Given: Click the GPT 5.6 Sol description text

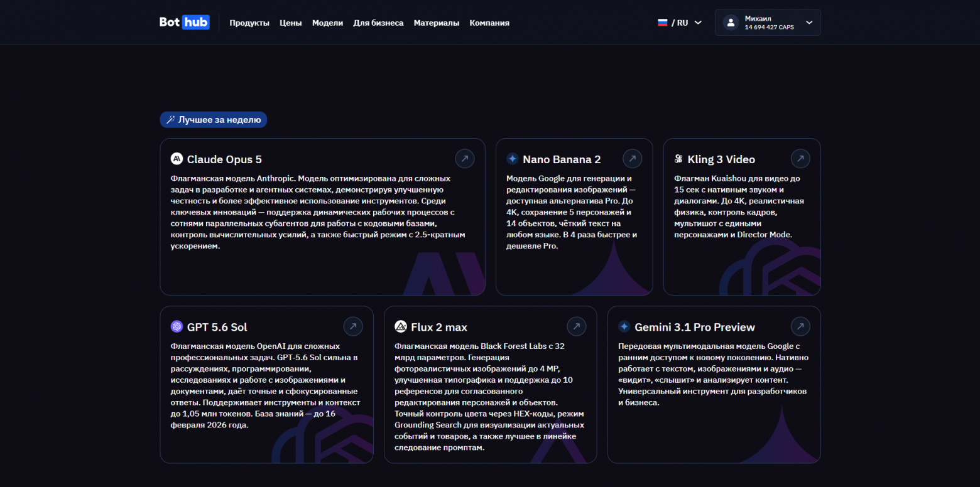Looking at the screenshot, I should (265, 385).
